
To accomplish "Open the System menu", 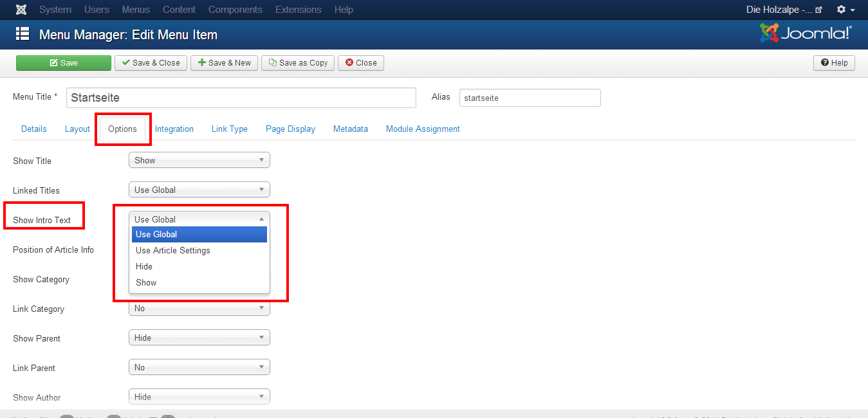I will (55, 10).
